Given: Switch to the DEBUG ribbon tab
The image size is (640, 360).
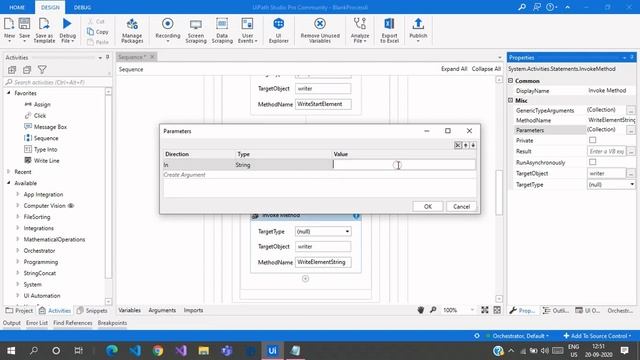Looking at the screenshot, I should pyautogui.click(x=82, y=7).
